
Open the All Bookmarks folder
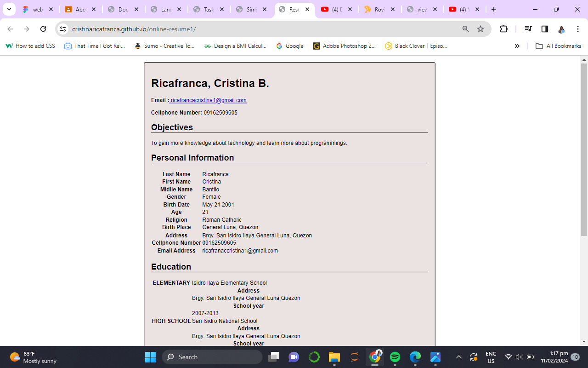click(559, 46)
